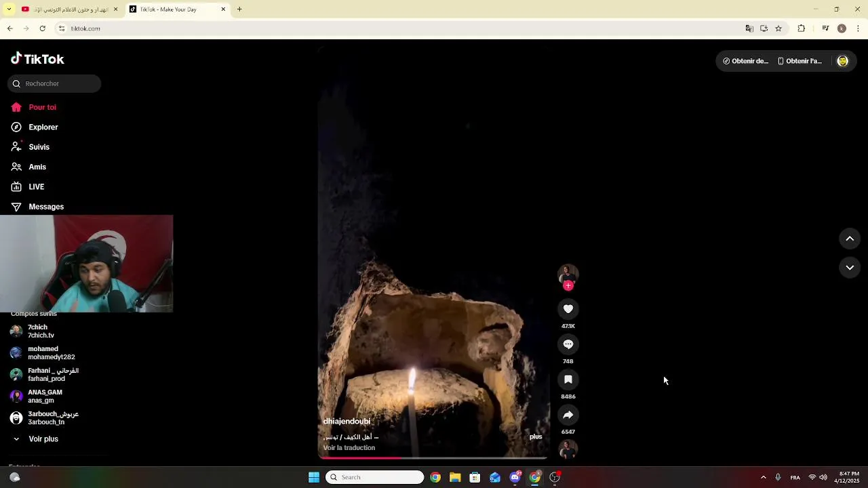868x488 pixels.
Task: Go to previous video with up chevron
Action: coord(850,239)
